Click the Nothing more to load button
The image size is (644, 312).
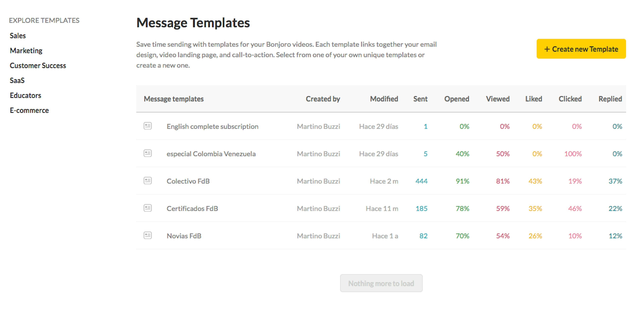pos(381,283)
